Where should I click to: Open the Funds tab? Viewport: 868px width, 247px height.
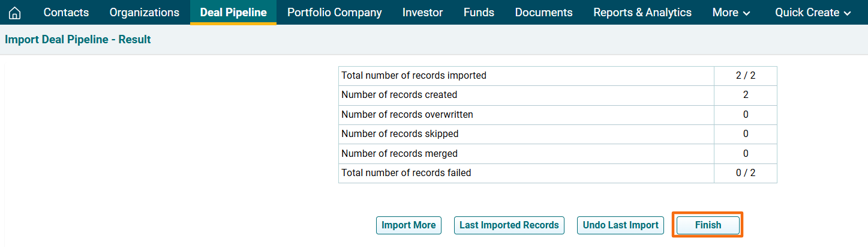pyautogui.click(x=479, y=13)
